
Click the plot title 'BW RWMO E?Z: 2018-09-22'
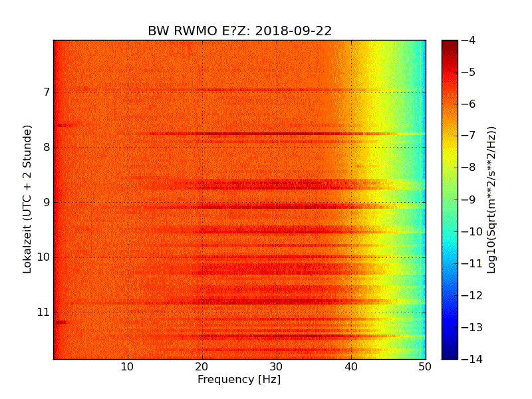239,31
